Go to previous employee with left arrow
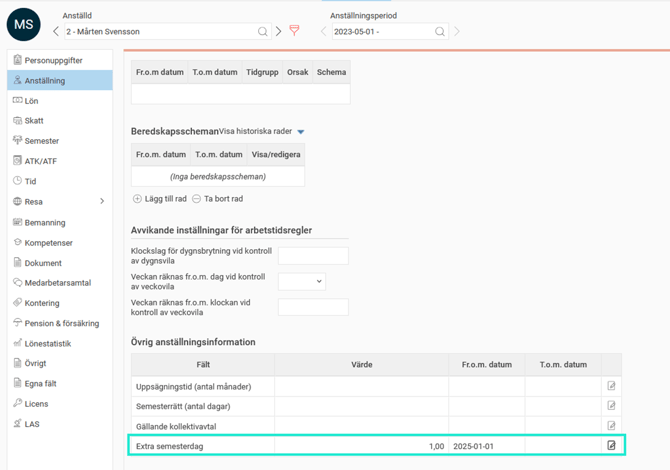 click(x=56, y=32)
